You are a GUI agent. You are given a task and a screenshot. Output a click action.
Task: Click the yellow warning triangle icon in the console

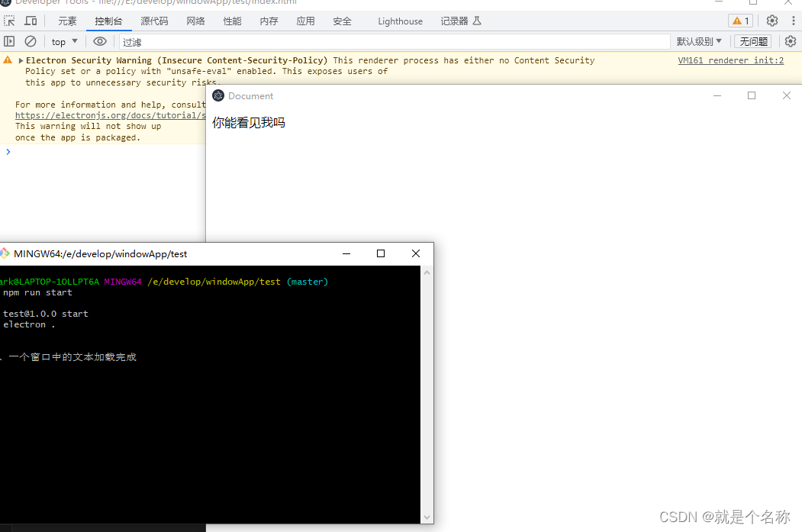pos(8,60)
